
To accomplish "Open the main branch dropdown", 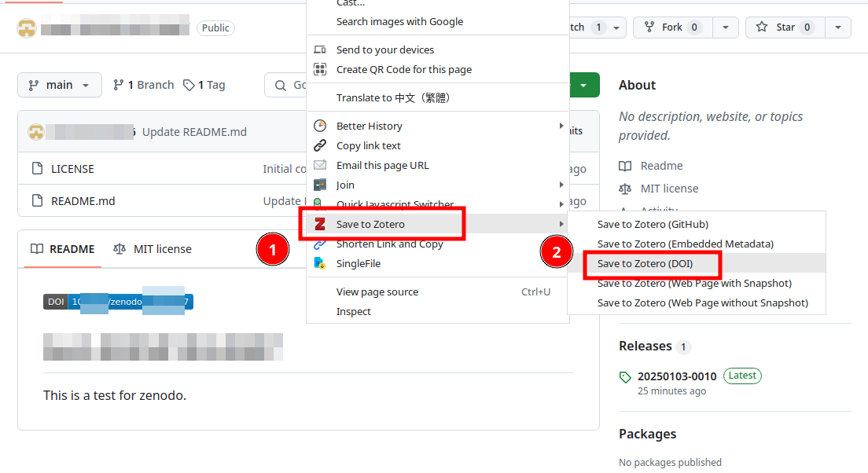I will pyautogui.click(x=60, y=85).
